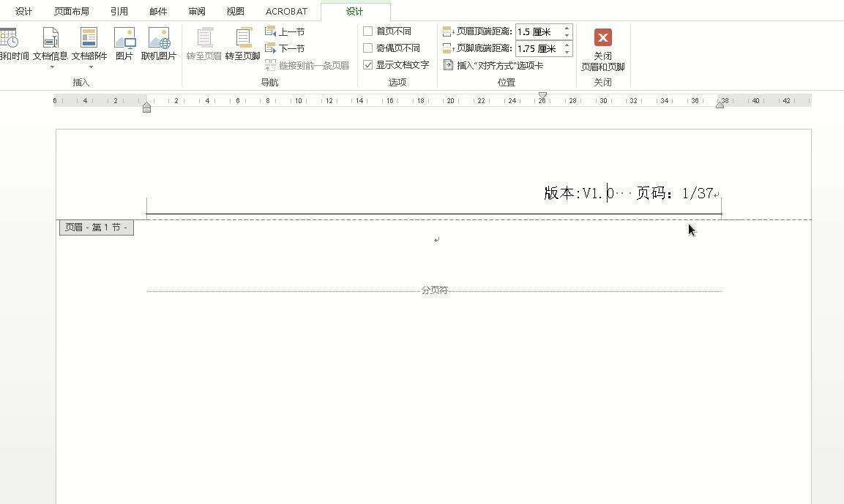The width and height of the screenshot is (844, 504).
Task: Enable 奇偶页不同 checkbox
Action: point(368,48)
